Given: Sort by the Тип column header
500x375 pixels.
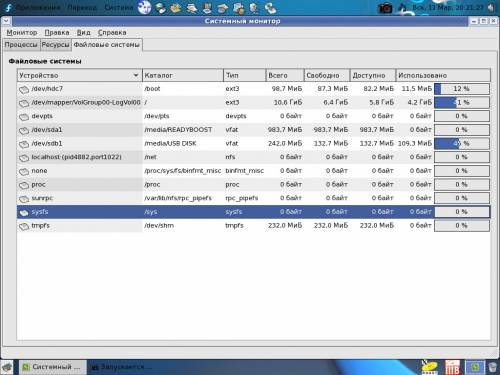Looking at the screenshot, I should (x=245, y=75).
